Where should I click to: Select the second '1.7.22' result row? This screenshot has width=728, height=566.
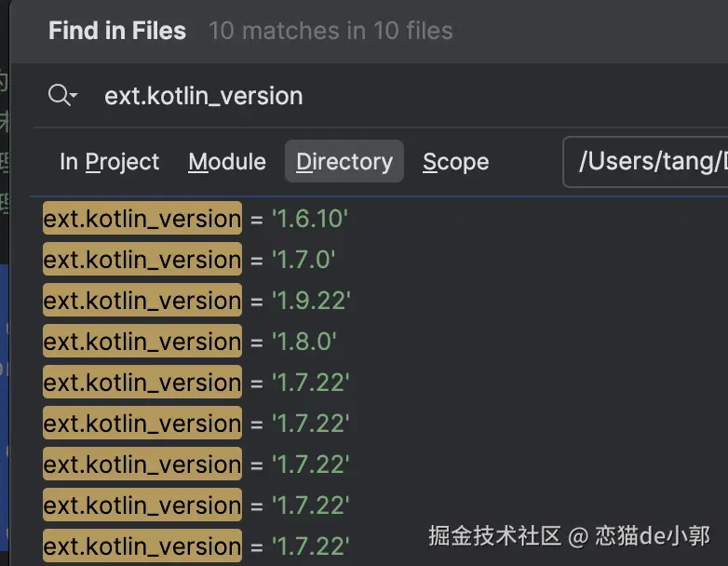tap(310, 424)
